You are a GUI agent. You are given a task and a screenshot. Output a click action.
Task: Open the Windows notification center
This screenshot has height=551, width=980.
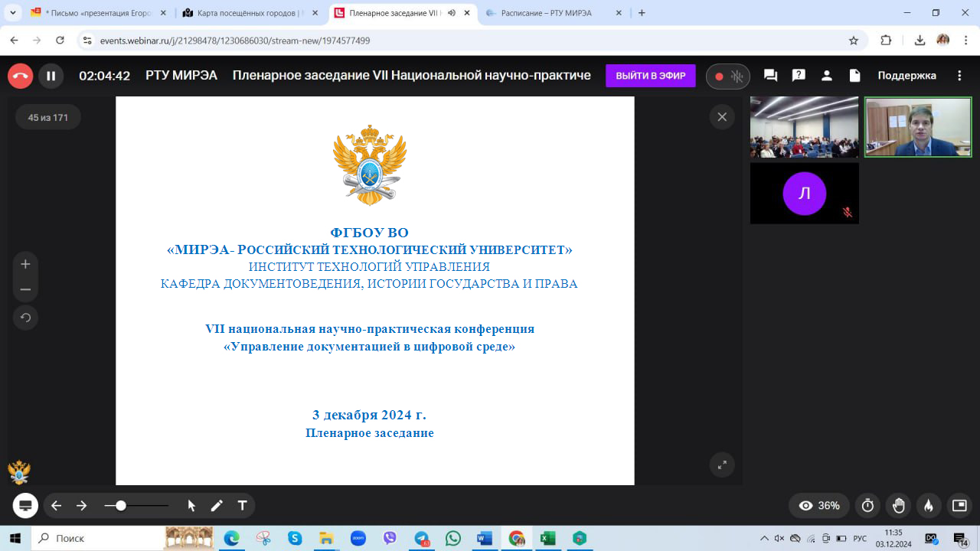point(960,539)
